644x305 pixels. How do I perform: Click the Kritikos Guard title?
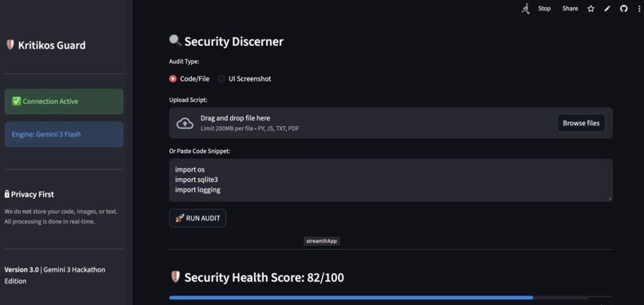[52, 46]
